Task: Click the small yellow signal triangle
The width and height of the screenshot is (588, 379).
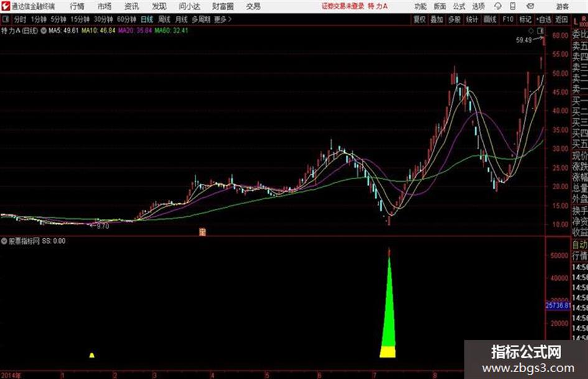Action: (92, 355)
